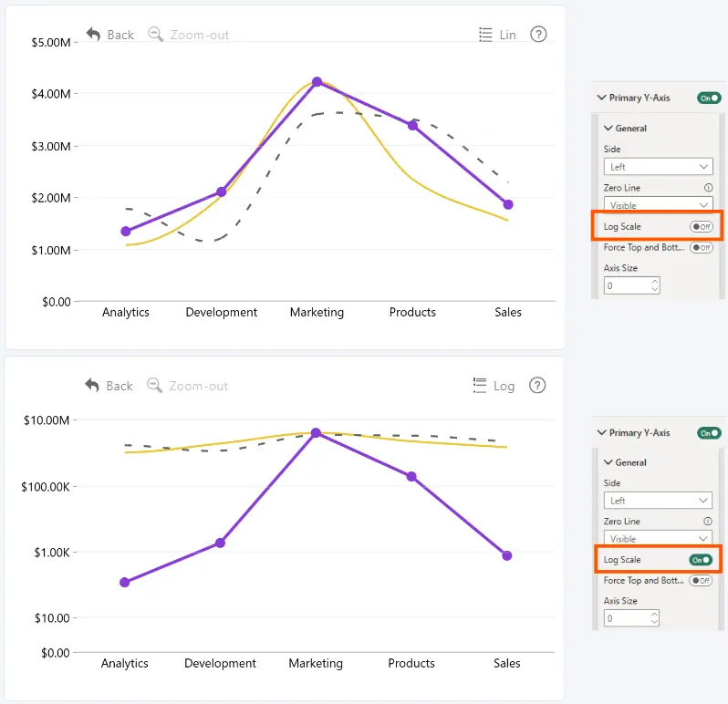Click Log scale label in bottom chart
728x704 pixels.
(x=504, y=386)
